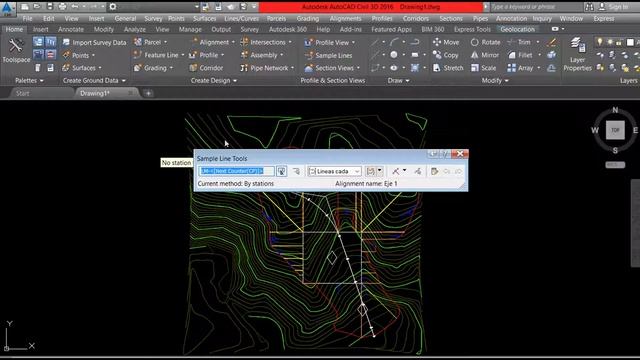Open the Pipe Network dropdown arrow
Screen dimensions: 640x360
click(293, 68)
